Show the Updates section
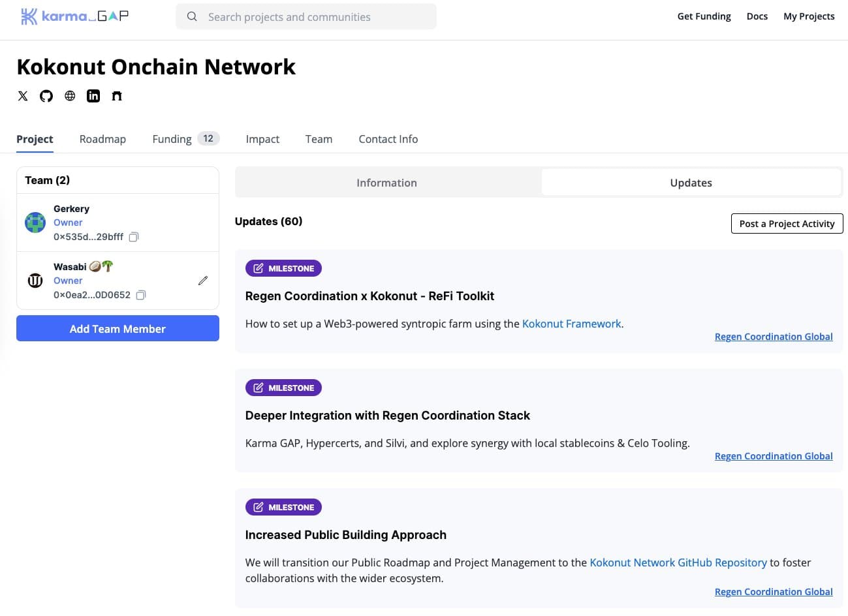 click(691, 183)
